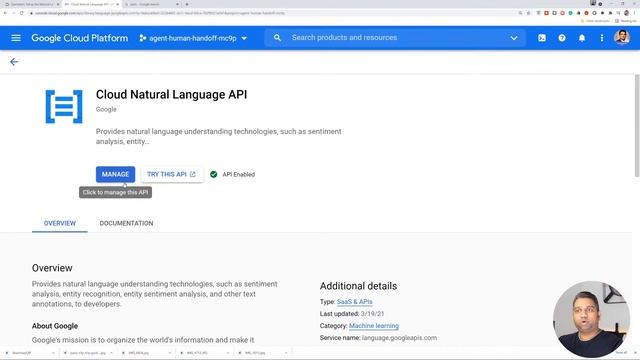Select the Cloud Natural Language API browser tab
Screen dimensions: 640x360
91,4
